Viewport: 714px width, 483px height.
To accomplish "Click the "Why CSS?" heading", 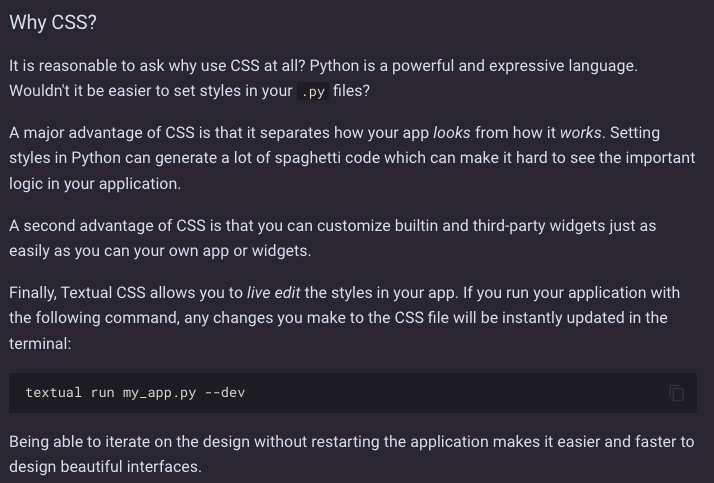I will [x=53, y=23].
